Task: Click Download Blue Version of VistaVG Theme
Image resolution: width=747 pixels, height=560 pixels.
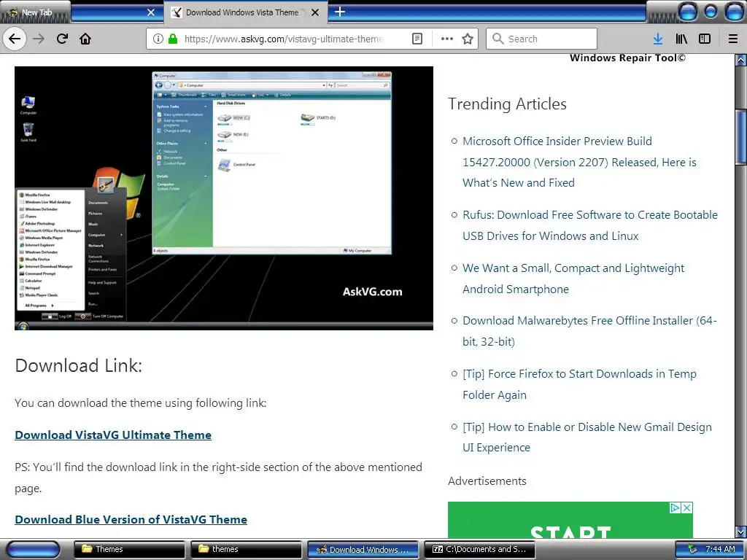Action: 131,519
